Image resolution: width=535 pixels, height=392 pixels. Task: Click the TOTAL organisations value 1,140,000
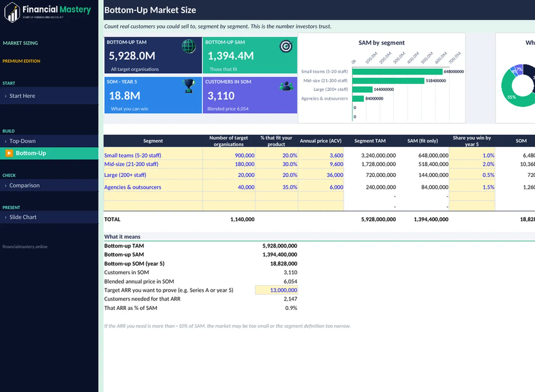(243, 220)
